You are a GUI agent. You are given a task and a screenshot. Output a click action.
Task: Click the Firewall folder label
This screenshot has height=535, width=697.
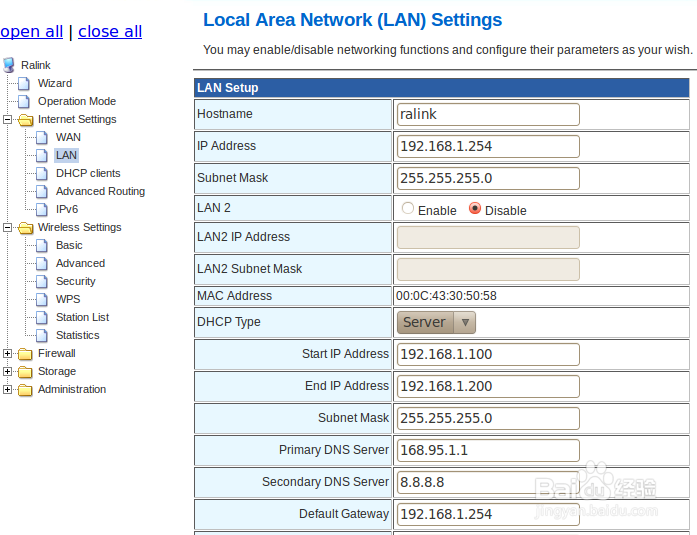(x=56, y=353)
